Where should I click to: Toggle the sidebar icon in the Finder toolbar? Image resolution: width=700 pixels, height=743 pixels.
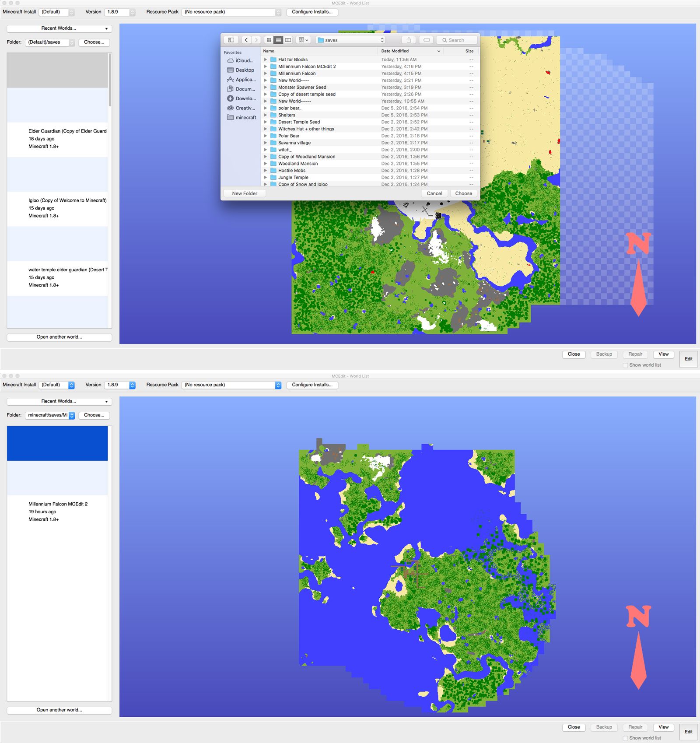coord(231,40)
